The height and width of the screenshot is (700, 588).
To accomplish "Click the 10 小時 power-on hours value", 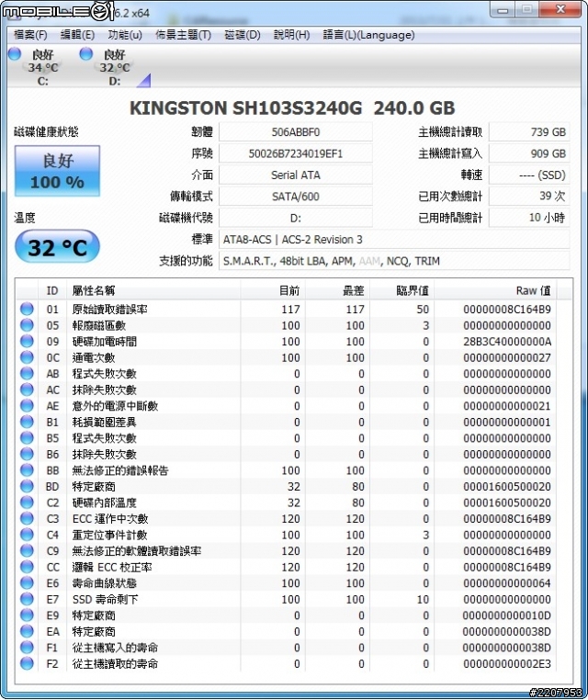I will [x=529, y=218].
